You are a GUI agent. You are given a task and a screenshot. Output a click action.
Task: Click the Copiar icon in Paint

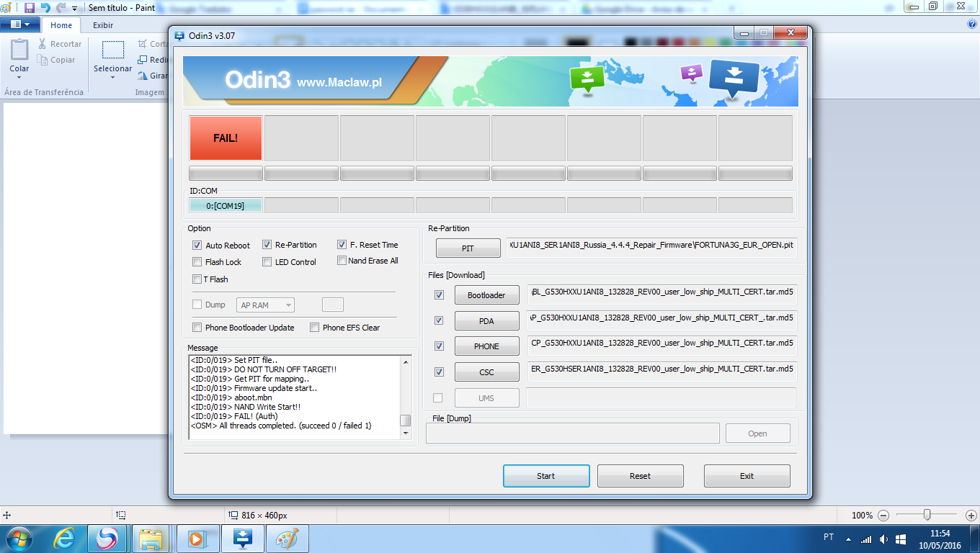pyautogui.click(x=43, y=60)
